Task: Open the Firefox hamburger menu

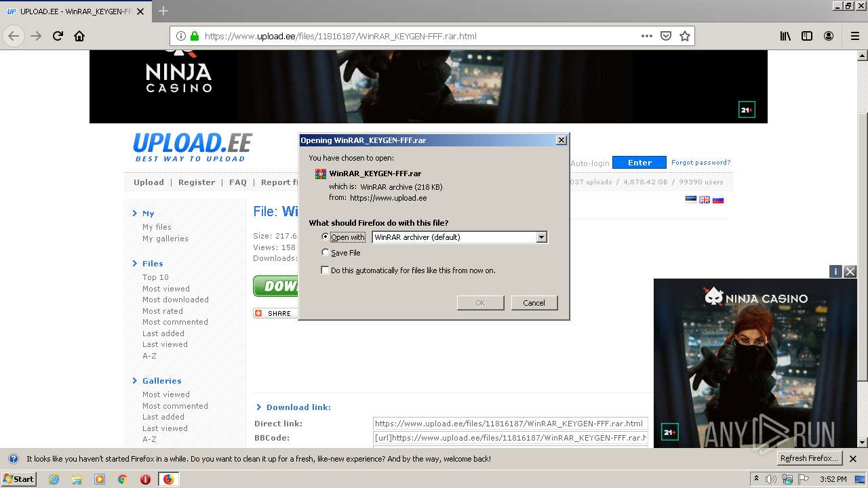Action: (854, 36)
